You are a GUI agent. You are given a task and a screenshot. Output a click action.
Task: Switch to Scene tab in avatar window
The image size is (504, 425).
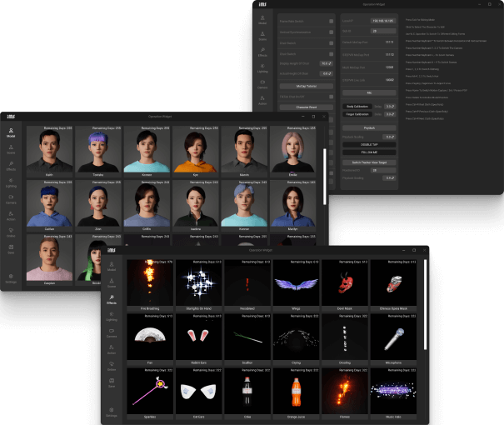(x=11, y=151)
